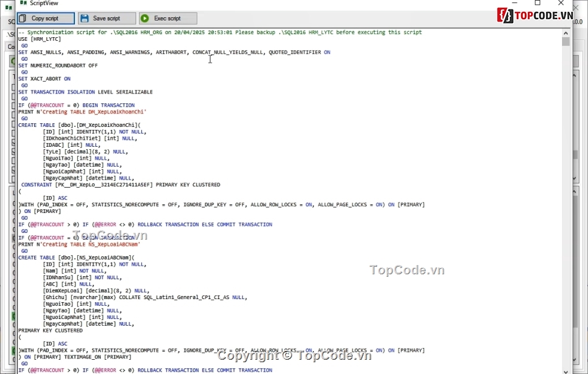Screen dimensions: 588x374
Task: Click the Exec script button
Action: click(x=168, y=19)
